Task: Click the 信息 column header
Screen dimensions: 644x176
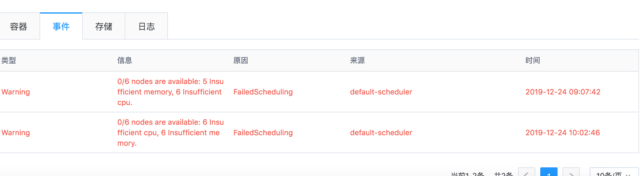Action: click(x=125, y=61)
